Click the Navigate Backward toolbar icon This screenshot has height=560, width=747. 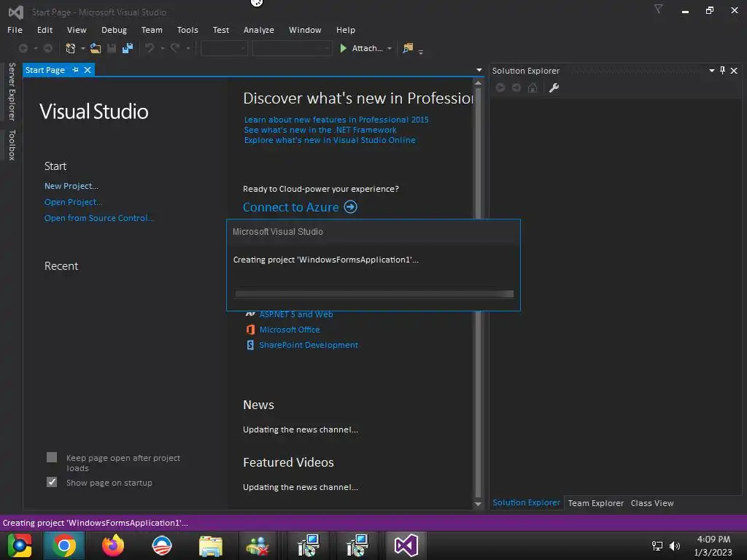click(23, 48)
